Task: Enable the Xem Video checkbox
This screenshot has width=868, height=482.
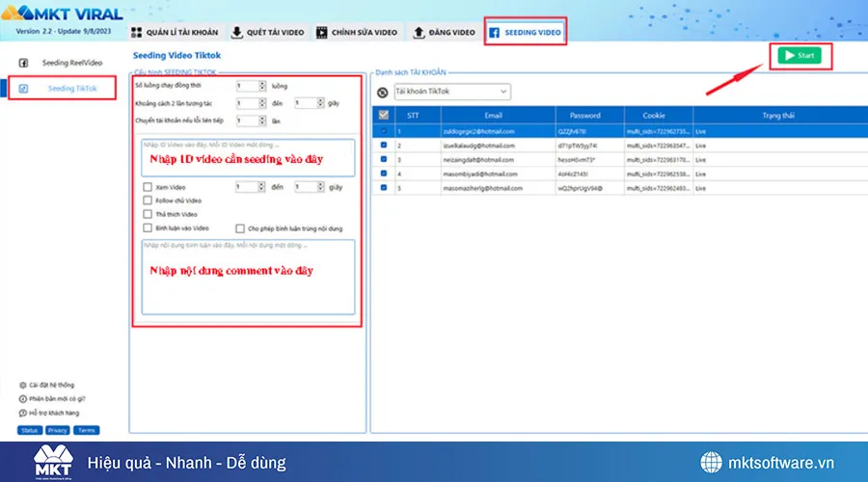Action: (147, 187)
